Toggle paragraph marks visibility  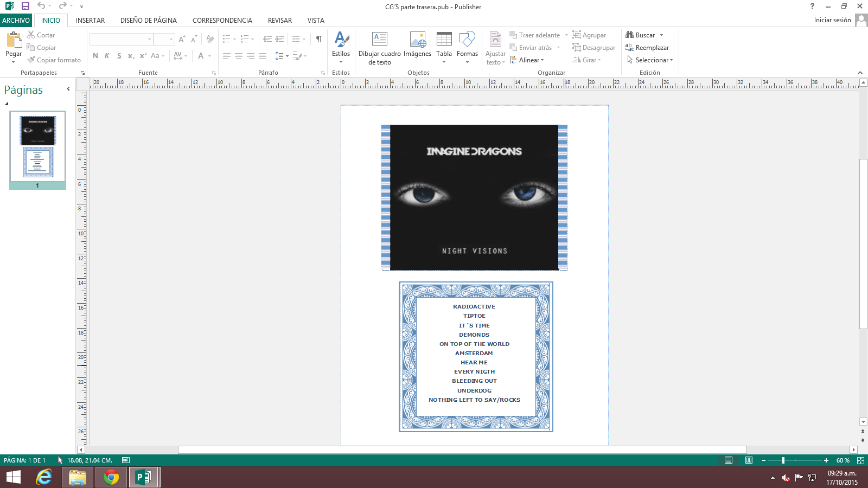point(318,39)
